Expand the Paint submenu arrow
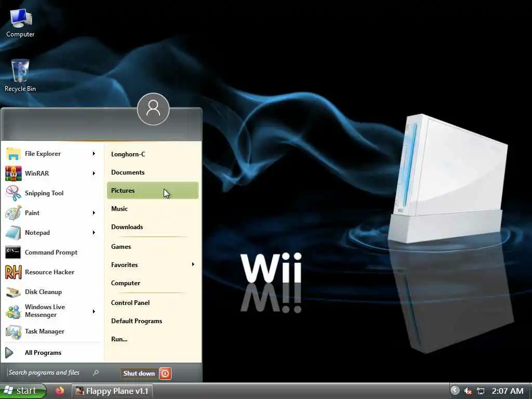 pyautogui.click(x=94, y=213)
